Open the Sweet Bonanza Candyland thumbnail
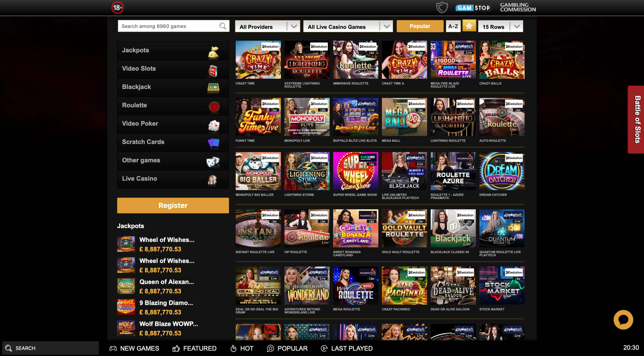 coord(356,228)
